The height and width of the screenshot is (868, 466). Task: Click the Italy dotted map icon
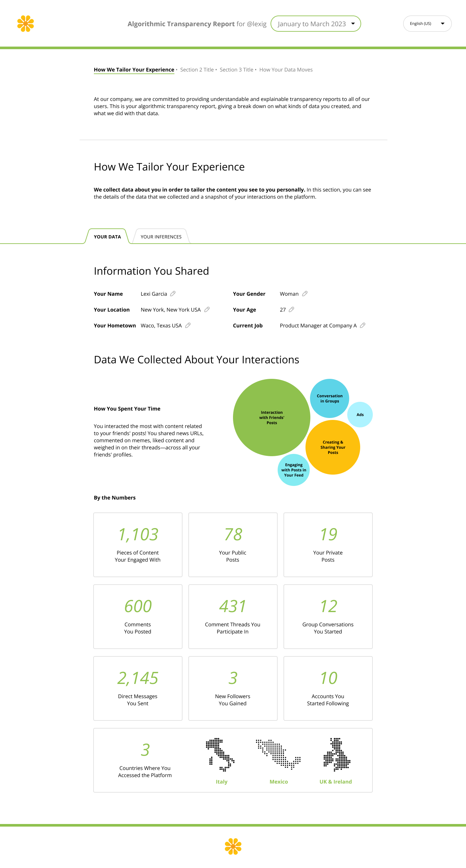(x=221, y=755)
